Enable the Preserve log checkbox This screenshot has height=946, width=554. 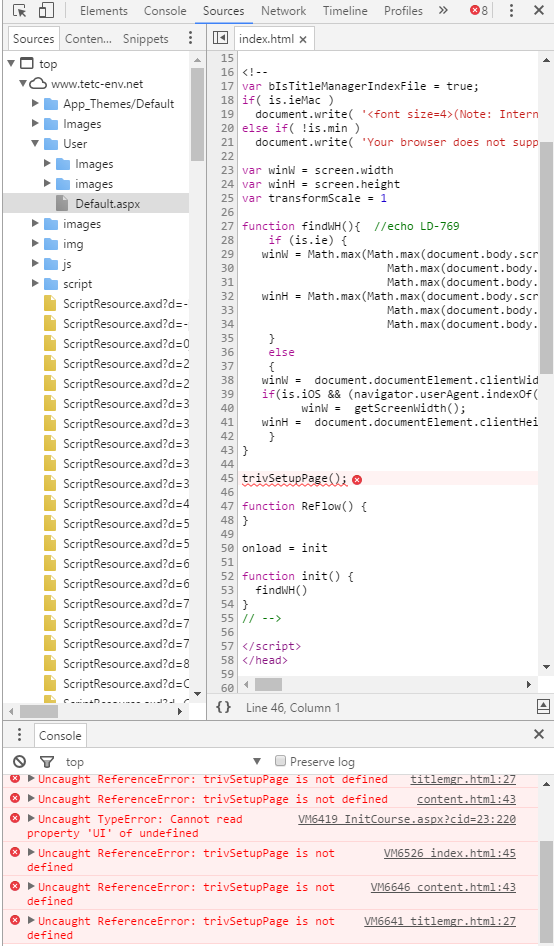(x=280, y=761)
